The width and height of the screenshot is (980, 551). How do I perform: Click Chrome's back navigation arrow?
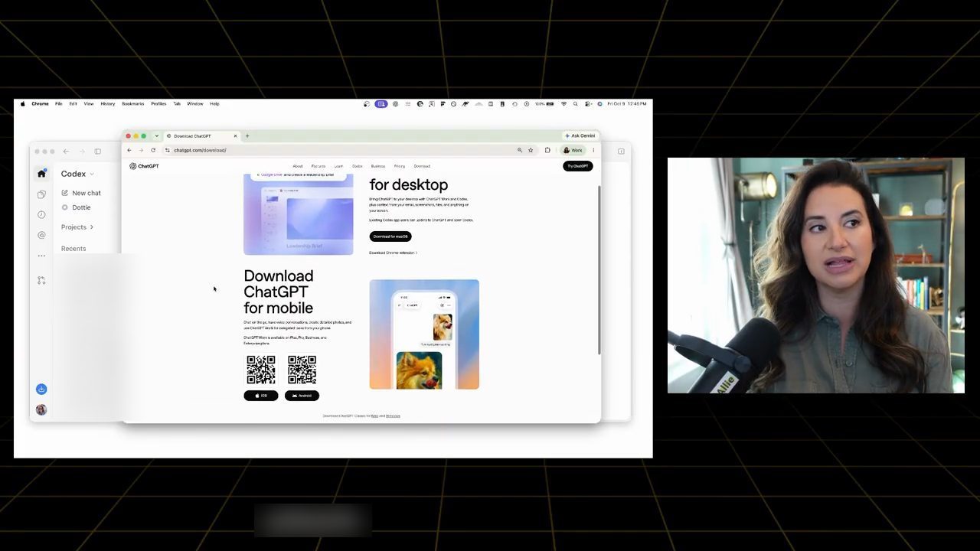click(129, 150)
